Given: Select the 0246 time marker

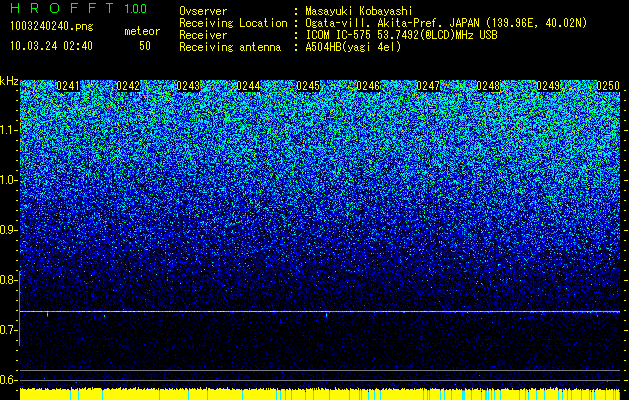Looking at the screenshot, I should click(x=368, y=86).
